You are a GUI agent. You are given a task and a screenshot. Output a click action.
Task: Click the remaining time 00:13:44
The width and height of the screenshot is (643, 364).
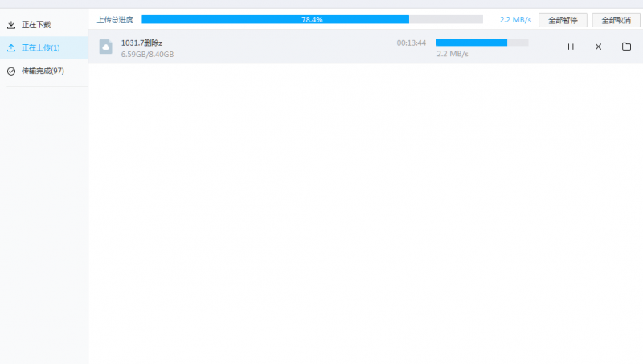click(x=411, y=43)
